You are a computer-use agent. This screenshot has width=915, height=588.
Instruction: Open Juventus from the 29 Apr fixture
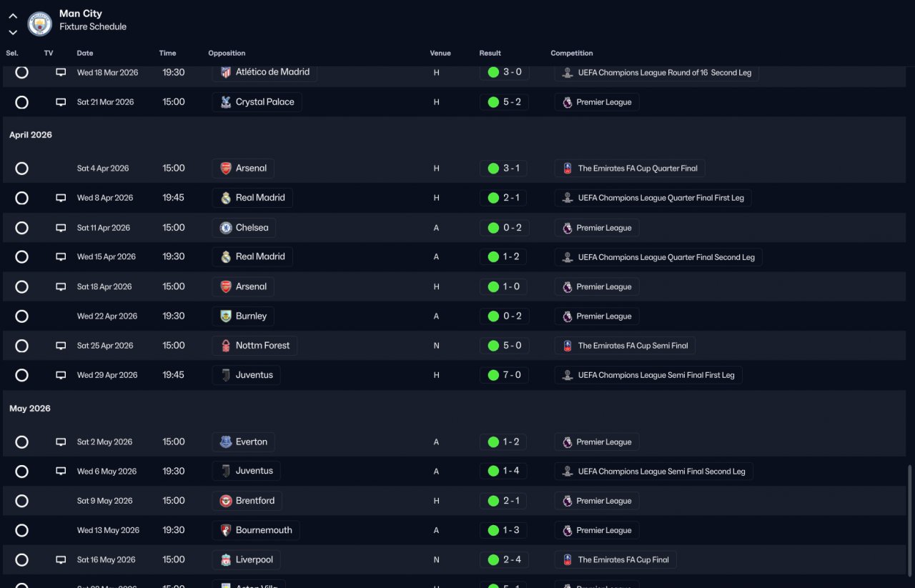click(247, 375)
